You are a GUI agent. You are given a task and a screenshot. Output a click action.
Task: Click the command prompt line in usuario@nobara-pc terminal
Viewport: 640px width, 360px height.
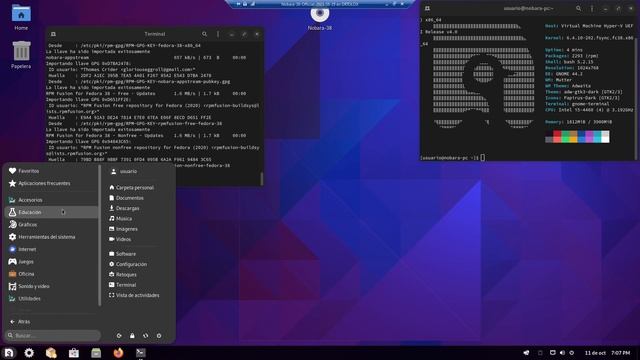[453, 158]
